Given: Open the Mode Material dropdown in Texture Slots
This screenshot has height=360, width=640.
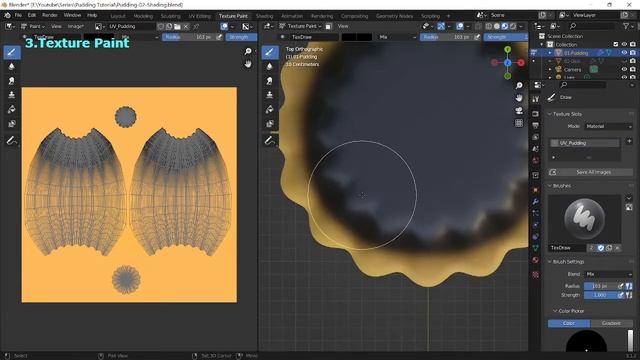Looking at the screenshot, I should click(x=608, y=126).
